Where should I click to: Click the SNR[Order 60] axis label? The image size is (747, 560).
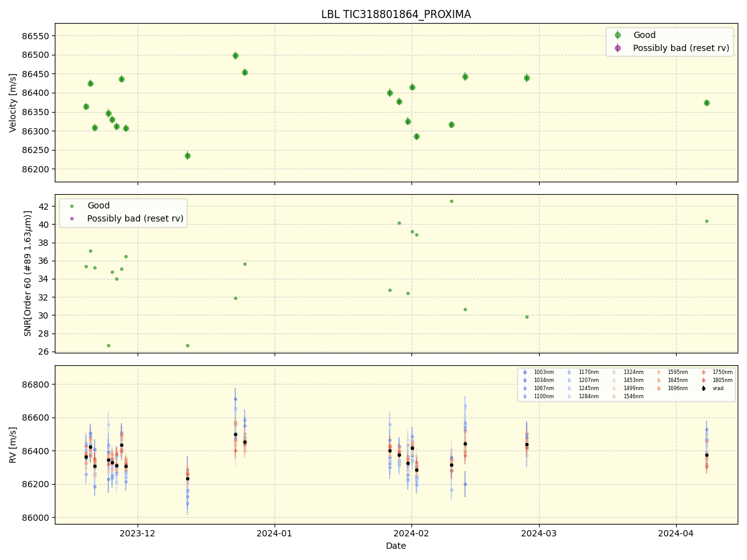(28, 273)
